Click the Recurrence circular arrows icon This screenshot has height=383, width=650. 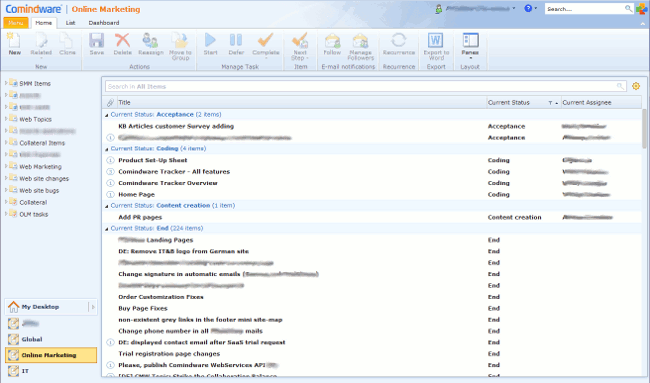pos(398,41)
